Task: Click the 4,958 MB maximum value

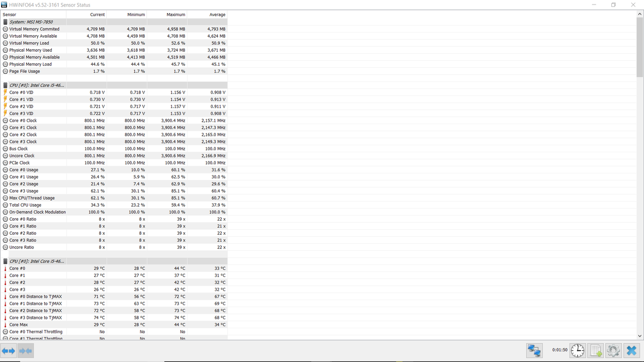Action: point(176,29)
